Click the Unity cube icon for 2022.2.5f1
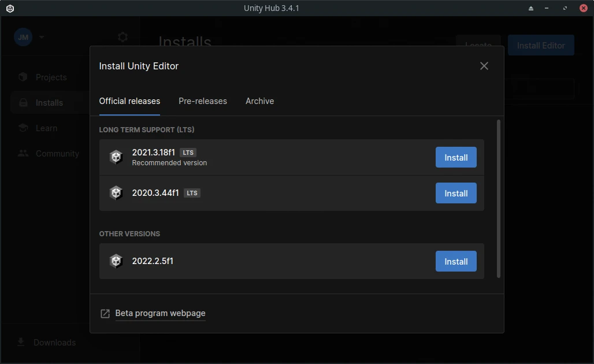Viewport: 594px width, 364px height. 116,261
